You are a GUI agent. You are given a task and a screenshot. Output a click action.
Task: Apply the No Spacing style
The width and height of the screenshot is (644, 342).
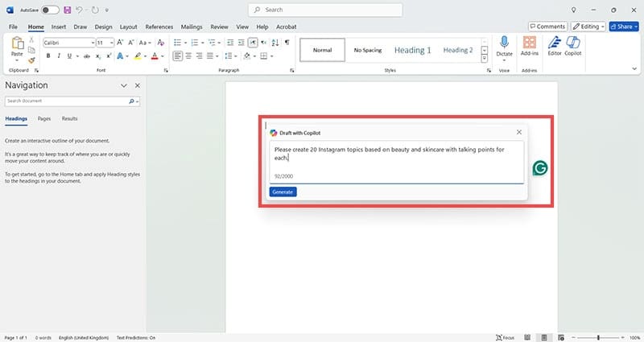(x=368, y=50)
